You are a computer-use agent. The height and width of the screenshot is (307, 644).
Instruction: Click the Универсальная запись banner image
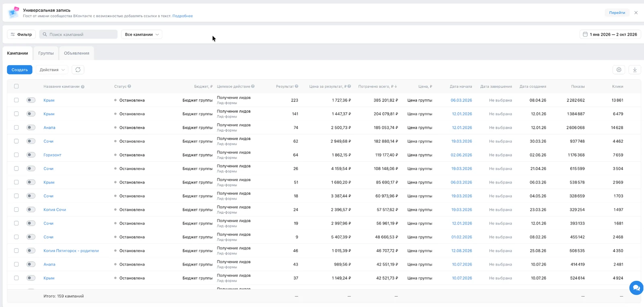[14, 12]
